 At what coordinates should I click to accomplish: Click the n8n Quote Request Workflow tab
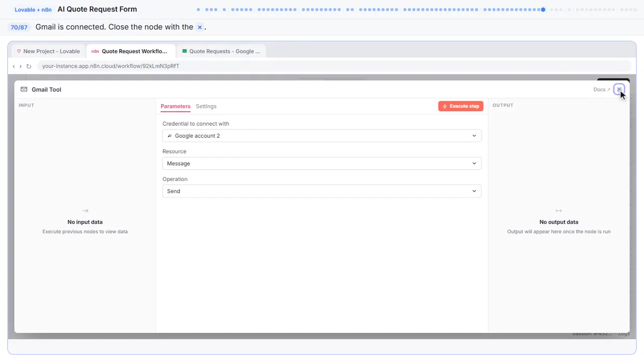click(x=131, y=51)
